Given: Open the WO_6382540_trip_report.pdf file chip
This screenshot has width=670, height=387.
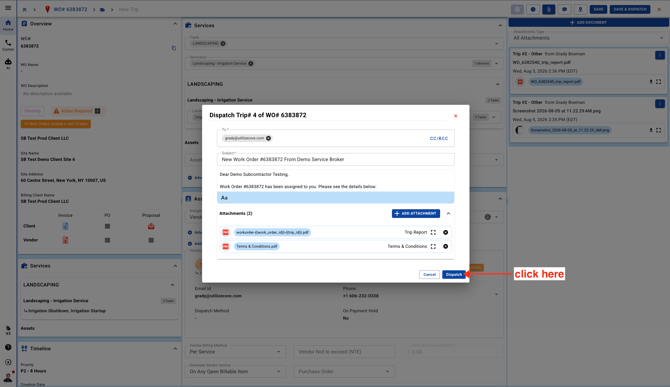Looking at the screenshot, I should pos(555,82).
